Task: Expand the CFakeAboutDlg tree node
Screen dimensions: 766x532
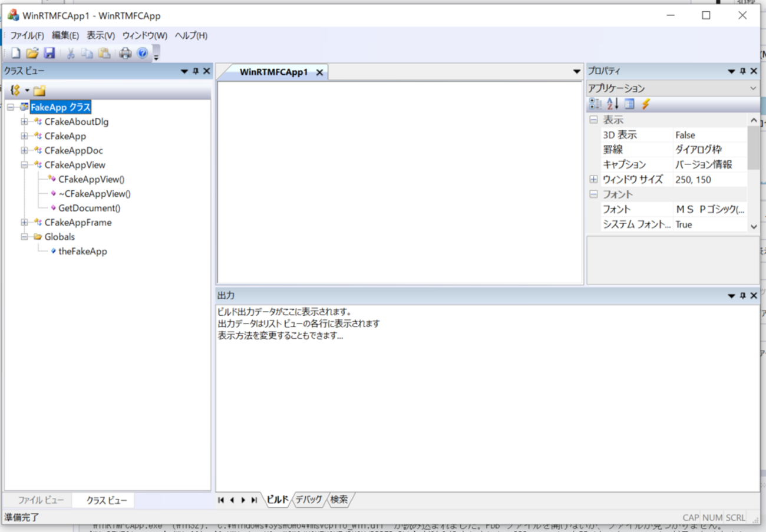Action: click(x=25, y=122)
